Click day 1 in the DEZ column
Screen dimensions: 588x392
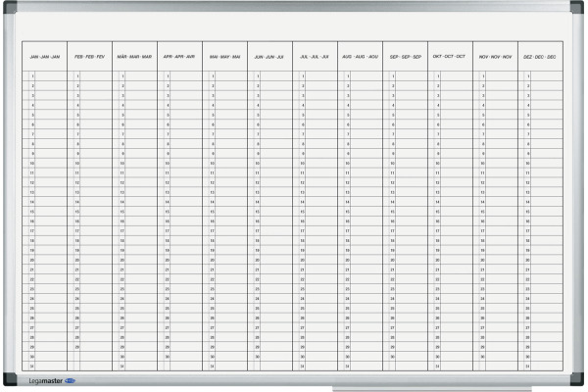pyautogui.click(x=528, y=76)
